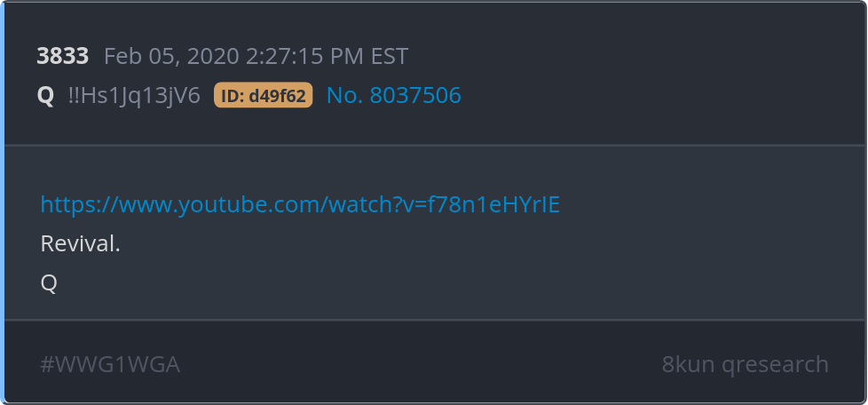Click the empty header area beside No. 8037506
The width and height of the screenshot is (868, 405).
(x=659, y=95)
